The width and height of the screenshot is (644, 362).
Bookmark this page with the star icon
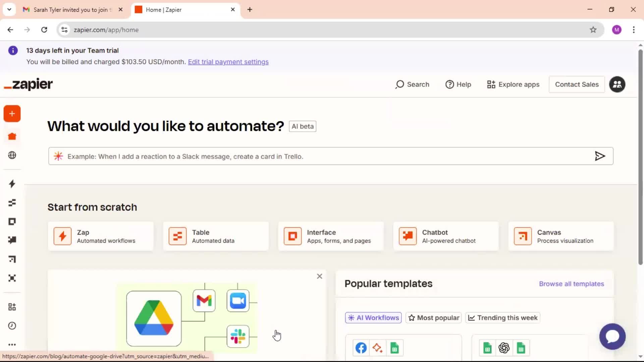coord(593,30)
